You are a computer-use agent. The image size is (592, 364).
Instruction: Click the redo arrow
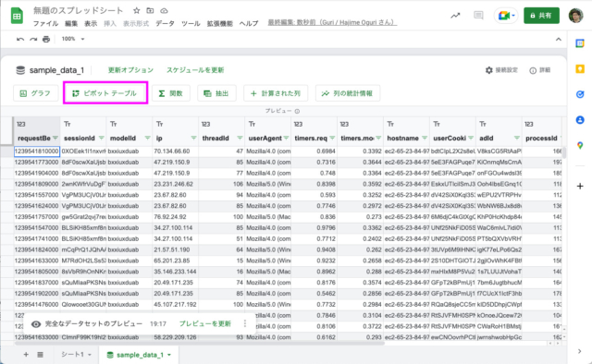pos(33,39)
